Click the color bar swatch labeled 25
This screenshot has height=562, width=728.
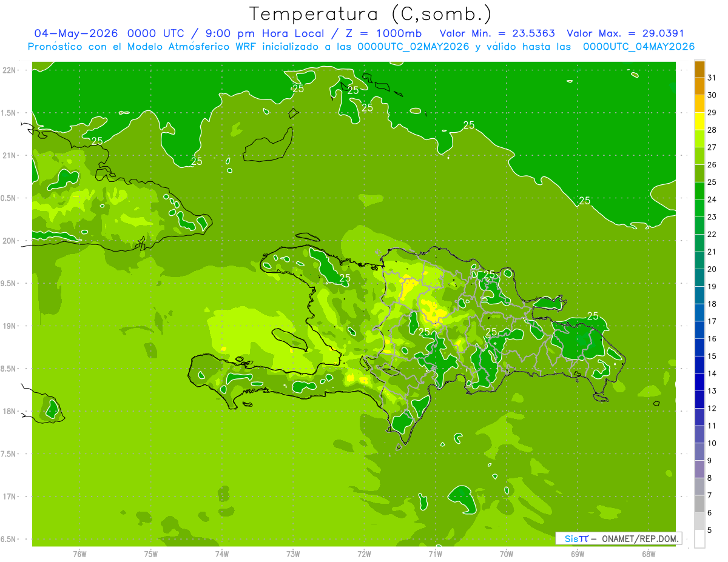pyautogui.click(x=699, y=173)
